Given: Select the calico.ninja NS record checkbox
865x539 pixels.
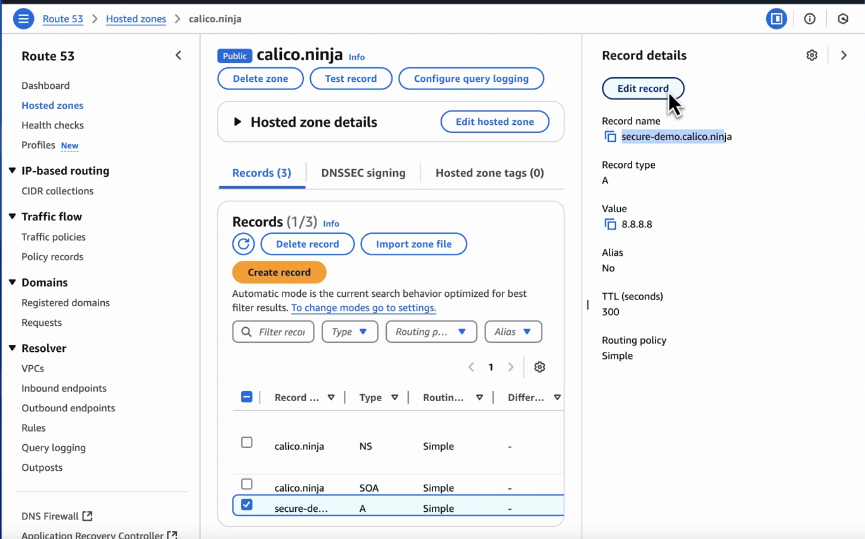Looking at the screenshot, I should pyautogui.click(x=247, y=442).
